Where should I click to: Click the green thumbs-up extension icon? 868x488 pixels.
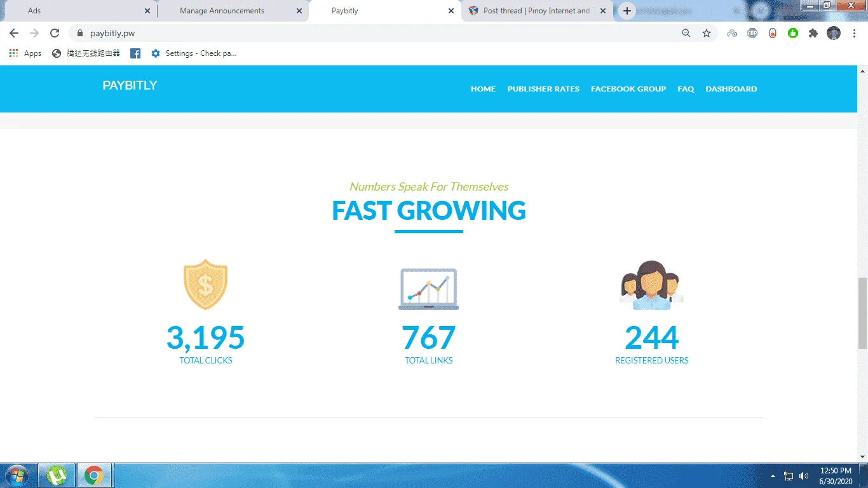[x=793, y=33]
